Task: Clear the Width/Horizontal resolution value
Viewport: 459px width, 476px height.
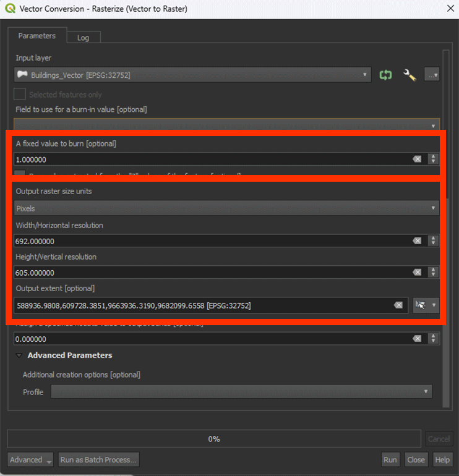Action: point(417,241)
